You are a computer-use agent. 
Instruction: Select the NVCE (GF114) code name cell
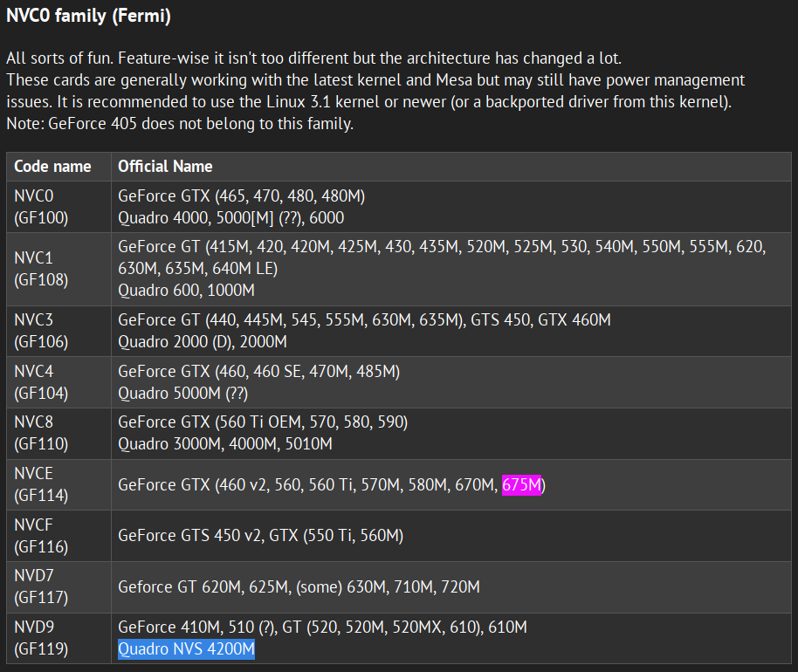click(41, 484)
